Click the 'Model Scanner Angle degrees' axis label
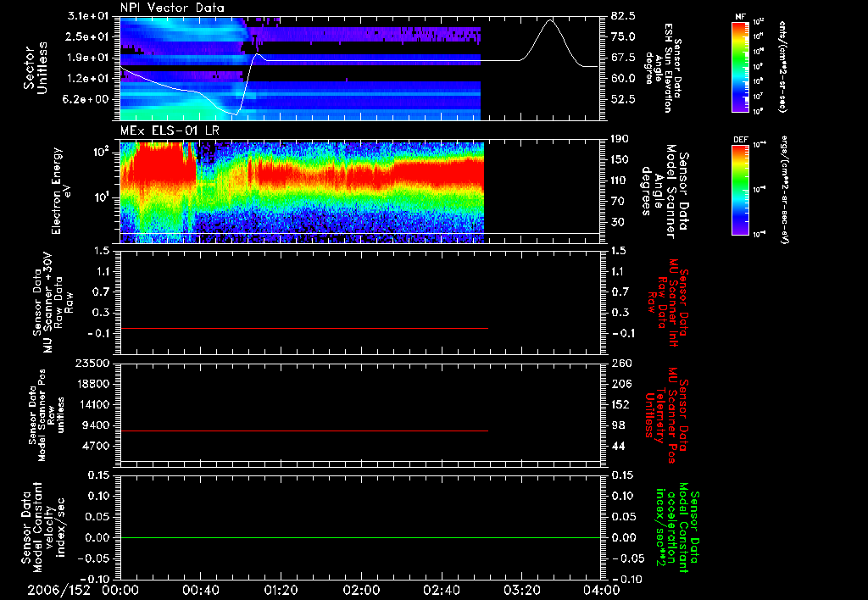Viewport: 868px width, 600px height. (665, 192)
